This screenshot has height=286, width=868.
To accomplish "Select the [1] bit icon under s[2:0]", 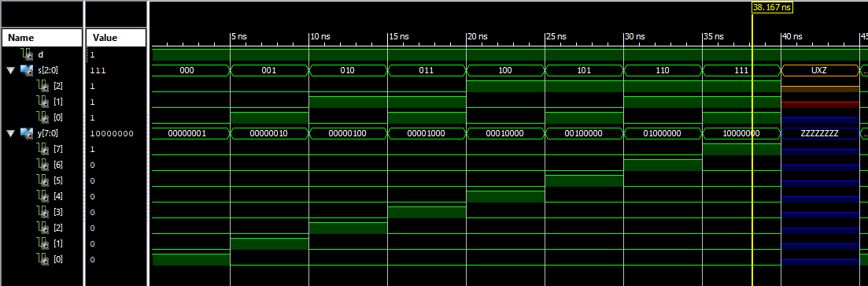I will coord(42,102).
